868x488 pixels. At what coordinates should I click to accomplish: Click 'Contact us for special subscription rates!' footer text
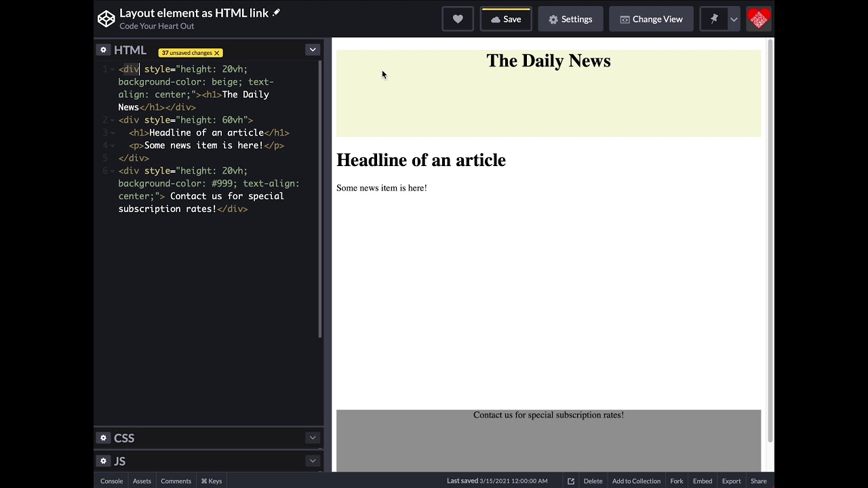(549, 415)
